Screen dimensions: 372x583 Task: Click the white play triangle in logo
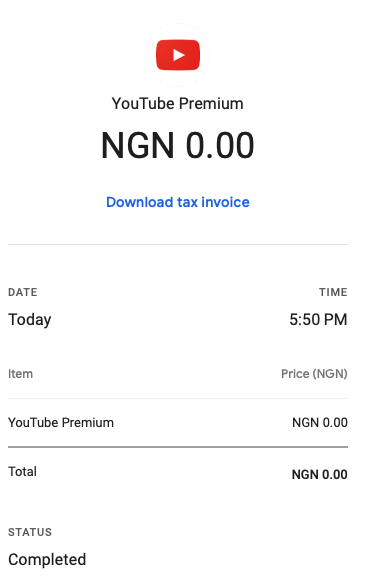[179, 55]
